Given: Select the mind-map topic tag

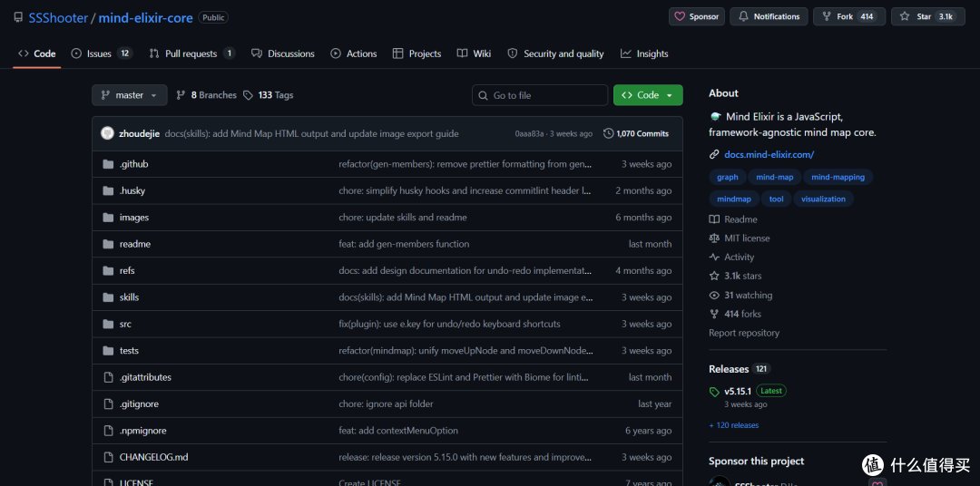Looking at the screenshot, I should pos(774,178).
